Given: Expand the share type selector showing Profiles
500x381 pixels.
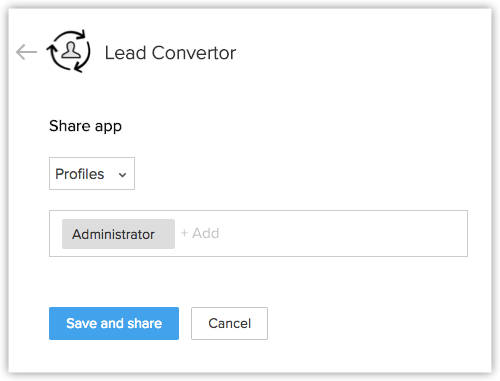Looking at the screenshot, I should (x=92, y=174).
